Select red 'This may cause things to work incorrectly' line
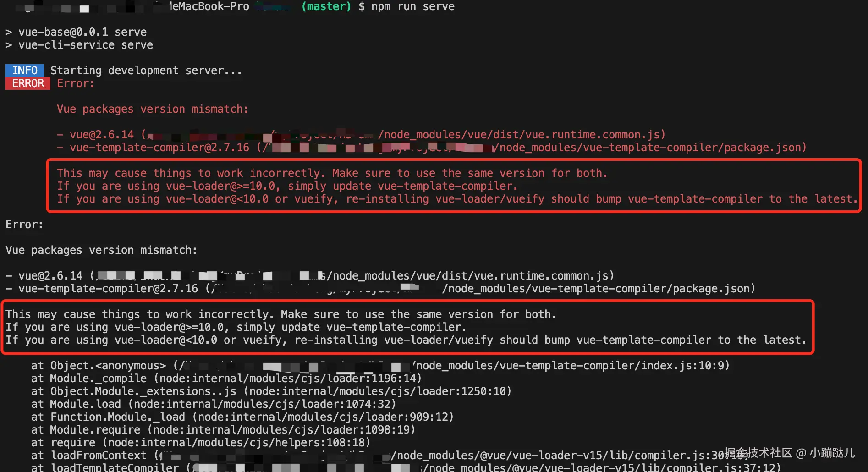 (332, 173)
